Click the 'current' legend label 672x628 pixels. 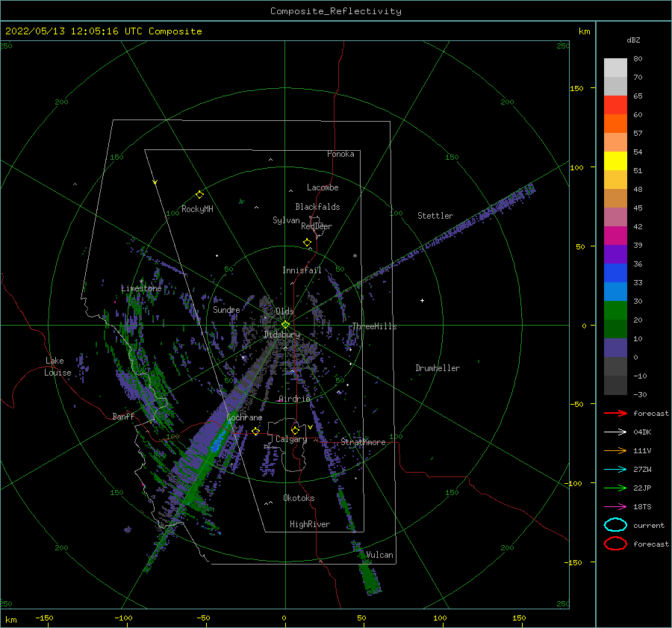coord(649,525)
